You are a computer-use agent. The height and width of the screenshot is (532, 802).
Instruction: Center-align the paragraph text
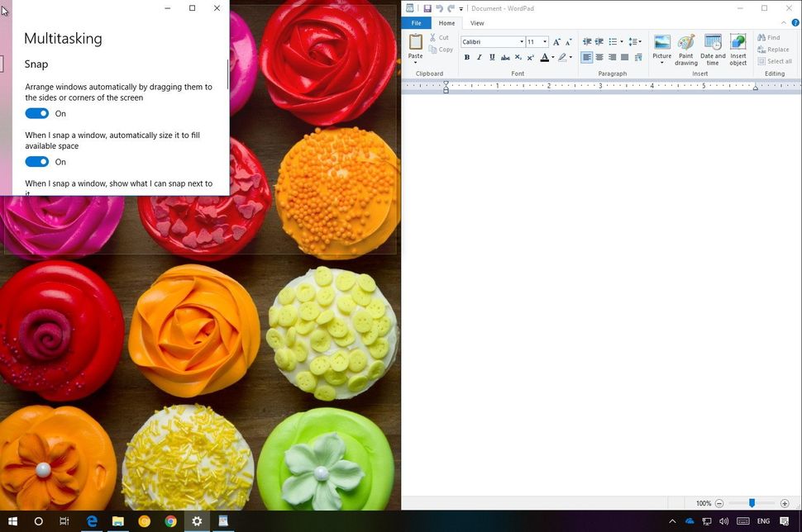(599, 57)
